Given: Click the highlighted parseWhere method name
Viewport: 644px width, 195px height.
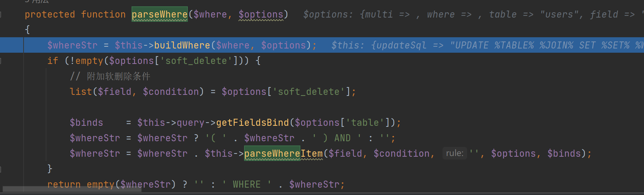Looking at the screenshot, I should (159, 14).
